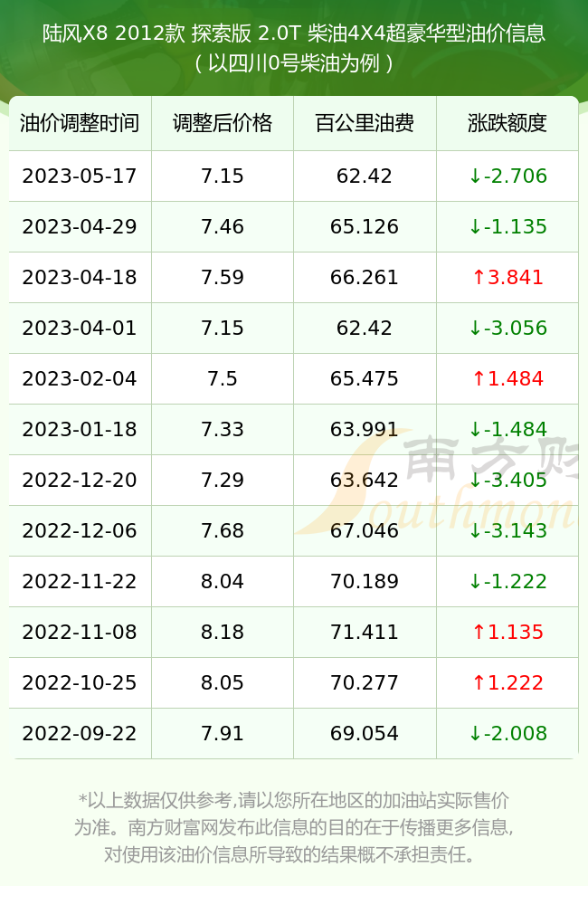Click price 7.5 in the 2023-02-04 row
The image size is (588, 905).
point(223,379)
